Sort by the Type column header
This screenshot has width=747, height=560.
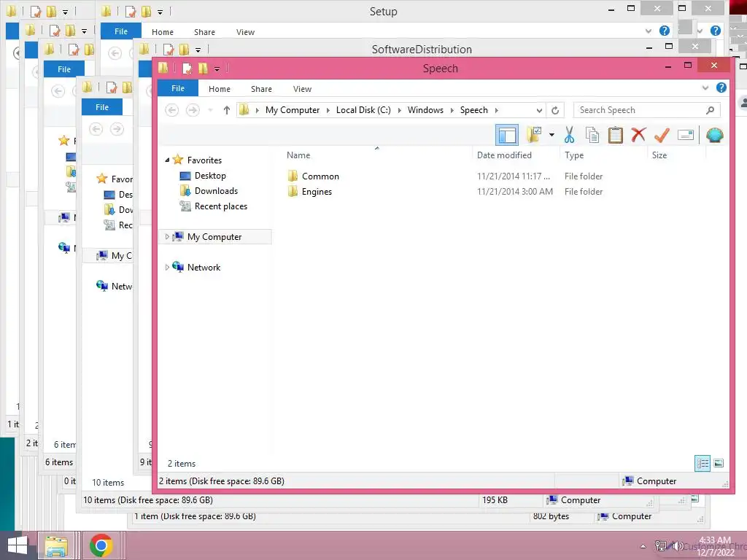(574, 155)
